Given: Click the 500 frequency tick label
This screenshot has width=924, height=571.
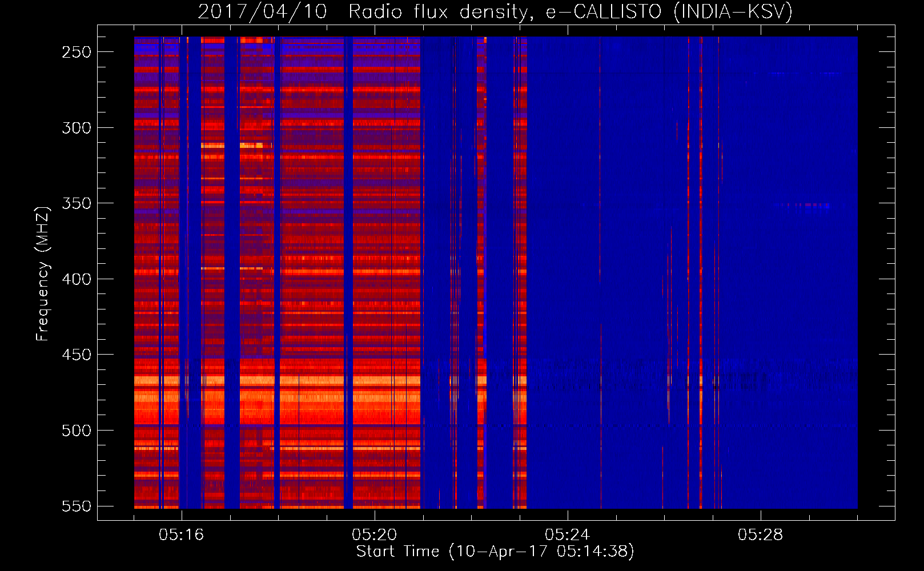Looking at the screenshot, I should tap(77, 431).
